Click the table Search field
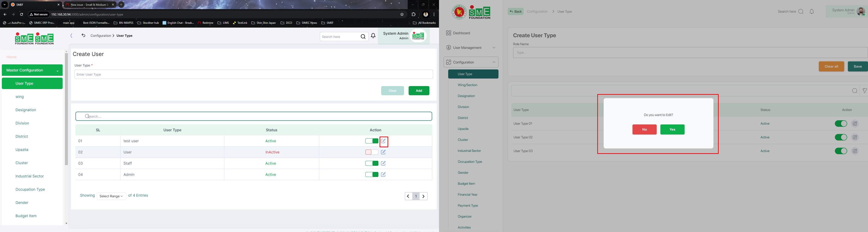The width and height of the screenshot is (868, 232). [254, 116]
